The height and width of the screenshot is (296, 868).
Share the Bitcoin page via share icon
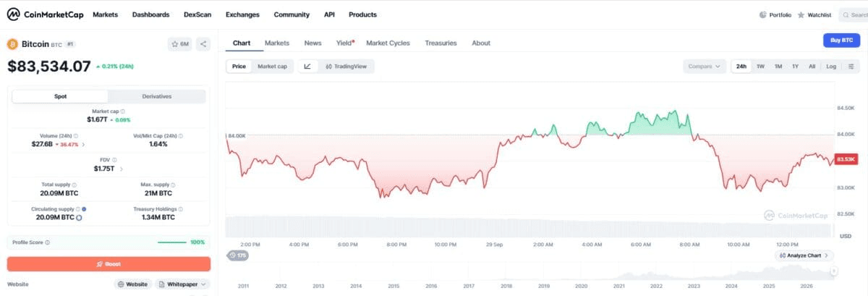coord(203,44)
